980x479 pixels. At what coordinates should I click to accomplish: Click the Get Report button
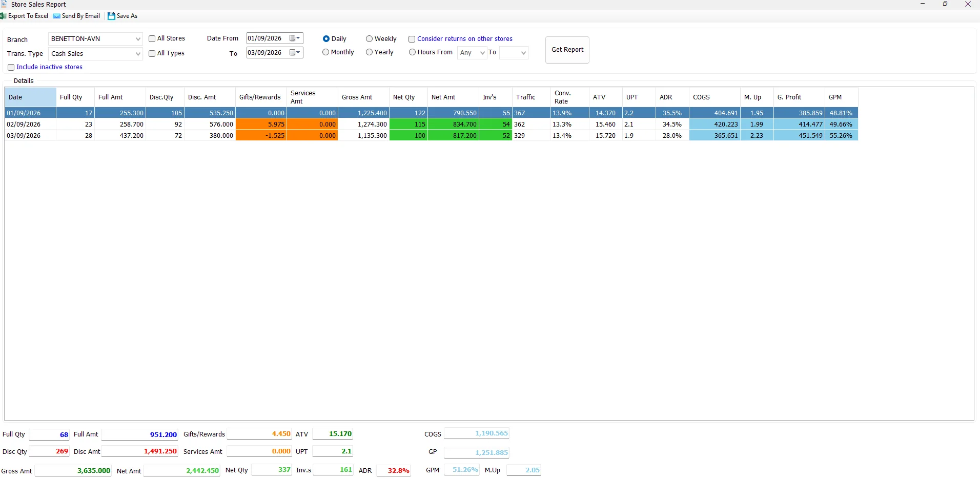click(567, 50)
